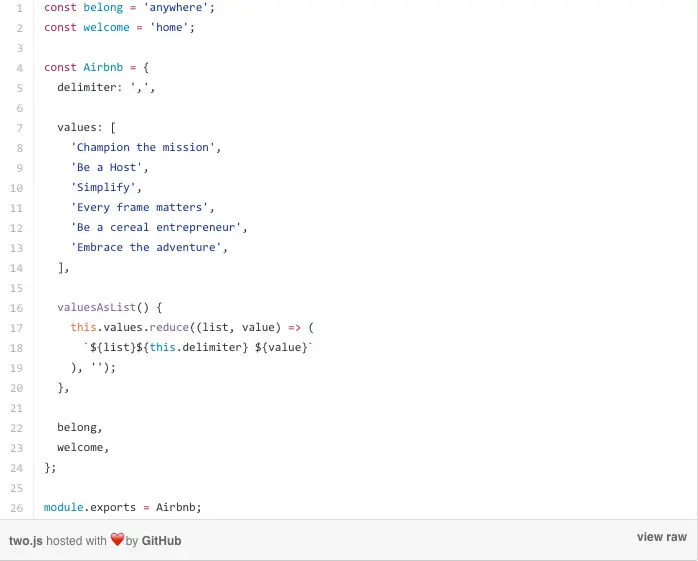Viewport: 698px width, 561px height.
Task: Click line number 26 in the gutter
Action: pos(16,508)
